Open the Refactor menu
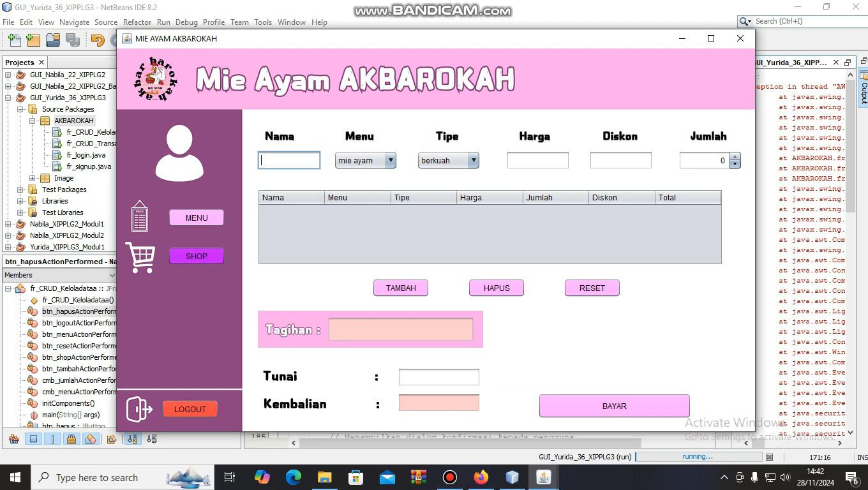Viewport: 868px width, 490px height. click(x=137, y=22)
